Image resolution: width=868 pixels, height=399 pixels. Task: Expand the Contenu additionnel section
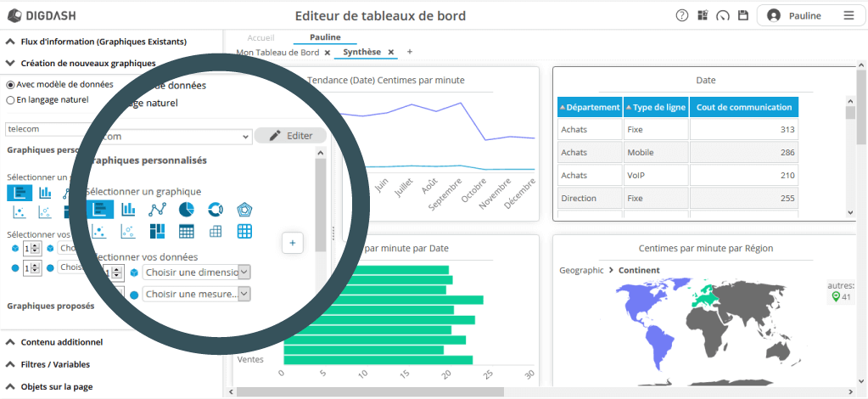[9, 342]
